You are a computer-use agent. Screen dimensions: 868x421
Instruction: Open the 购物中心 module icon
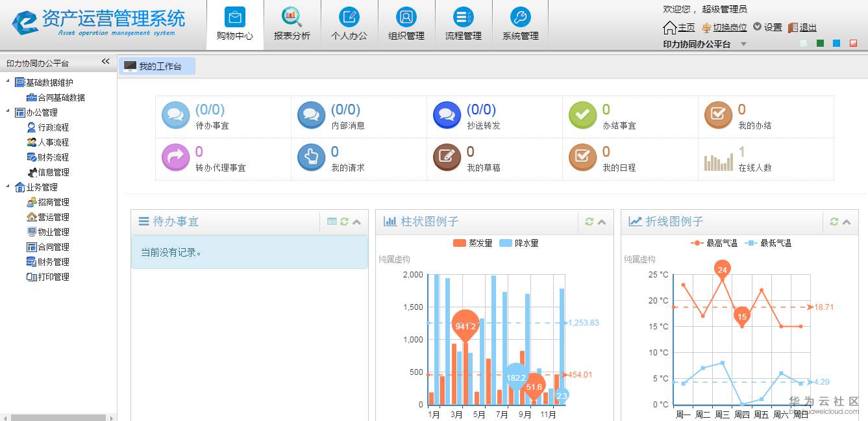tap(235, 17)
